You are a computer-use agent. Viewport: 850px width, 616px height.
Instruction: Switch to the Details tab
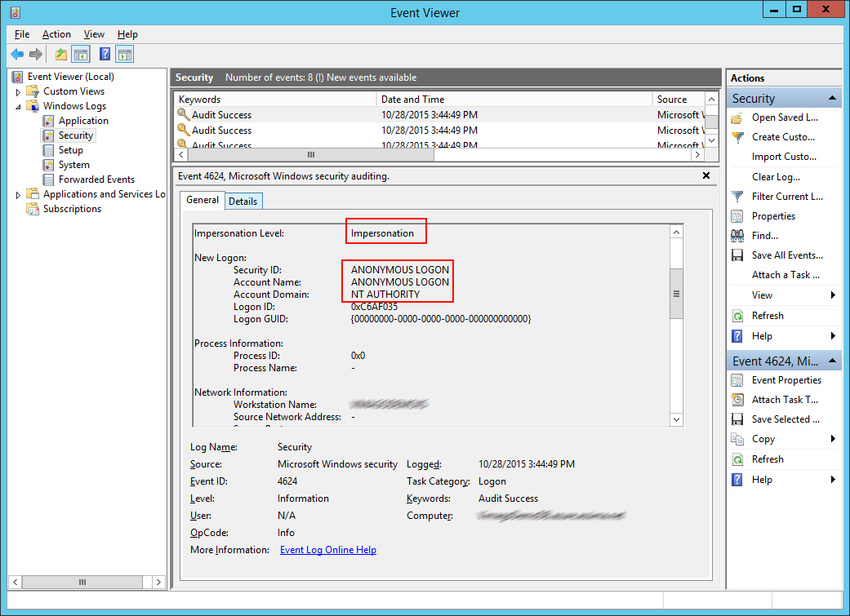pos(243,202)
